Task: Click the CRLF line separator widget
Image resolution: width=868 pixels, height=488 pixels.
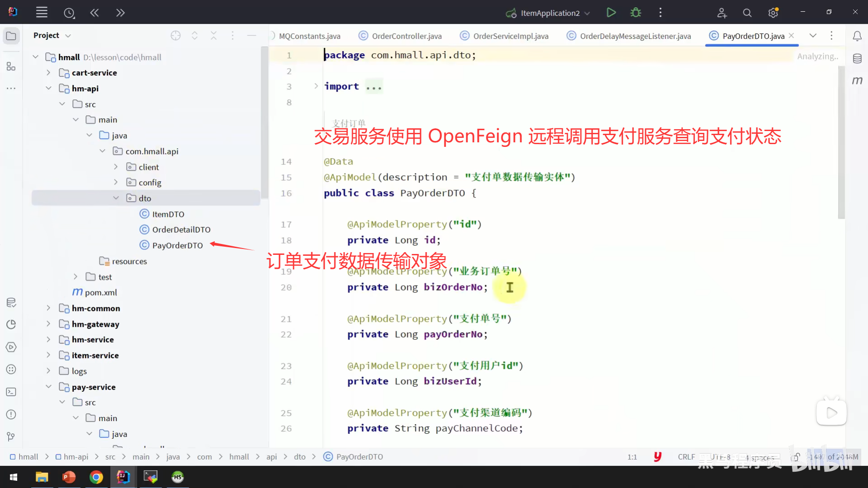Action: click(686, 457)
